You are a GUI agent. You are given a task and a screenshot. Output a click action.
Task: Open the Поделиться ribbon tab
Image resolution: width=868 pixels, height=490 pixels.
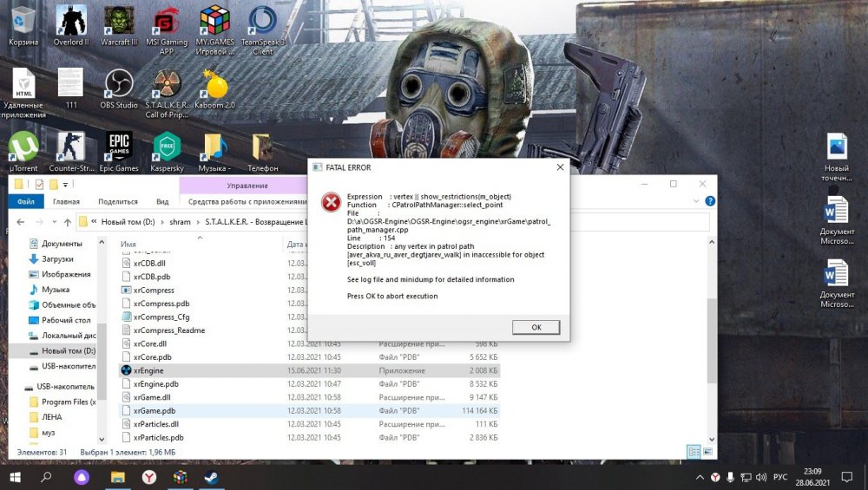click(118, 201)
